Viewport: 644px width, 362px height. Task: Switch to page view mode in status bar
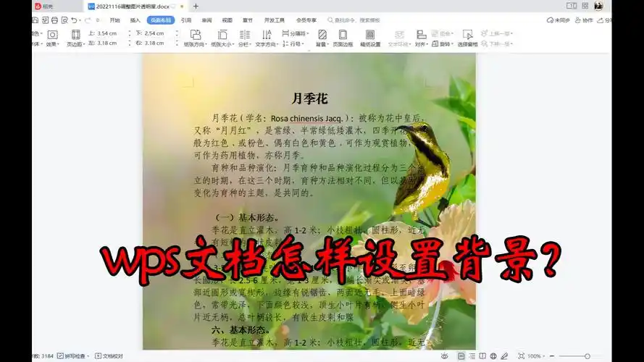pyautogui.click(x=461, y=355)
